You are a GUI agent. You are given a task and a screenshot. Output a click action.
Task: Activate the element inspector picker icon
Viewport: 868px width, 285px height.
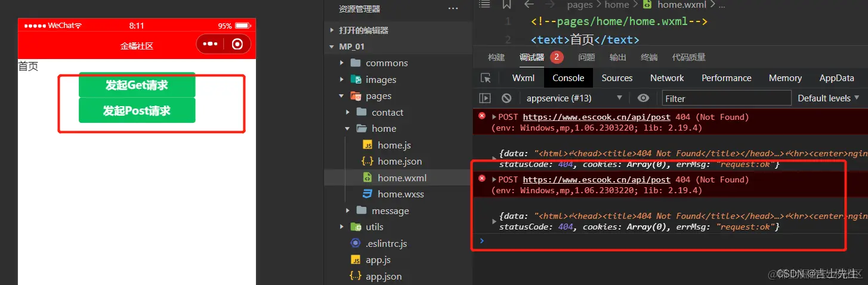(x=486, y=78)
